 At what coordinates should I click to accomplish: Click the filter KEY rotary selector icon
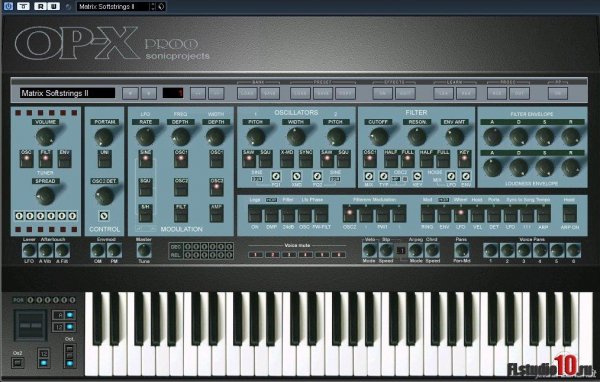pos(417,176)
